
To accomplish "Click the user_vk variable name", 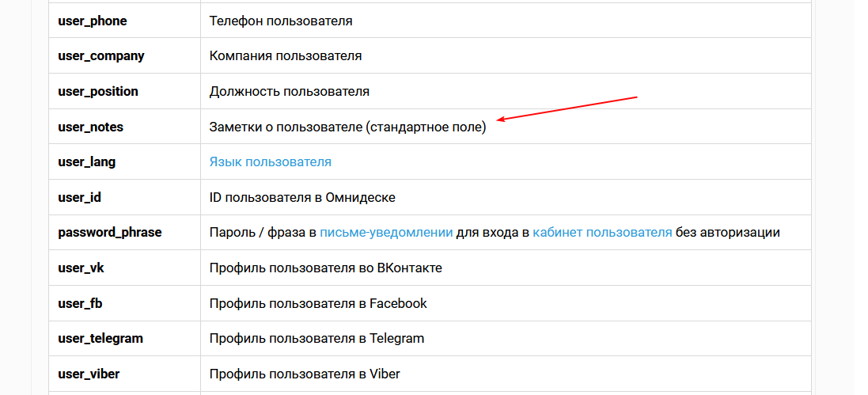I will [81, 268].
